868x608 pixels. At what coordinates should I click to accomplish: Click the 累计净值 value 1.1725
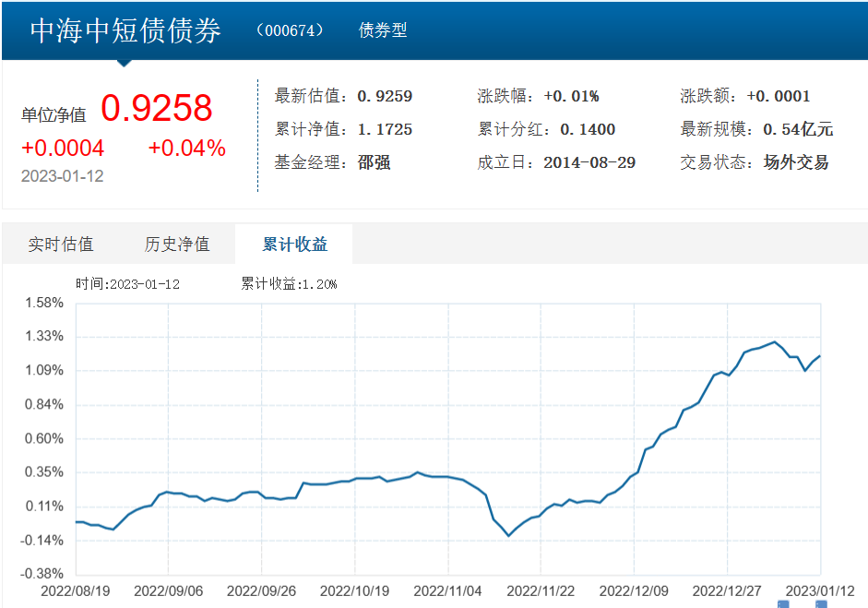click(385, 129)
